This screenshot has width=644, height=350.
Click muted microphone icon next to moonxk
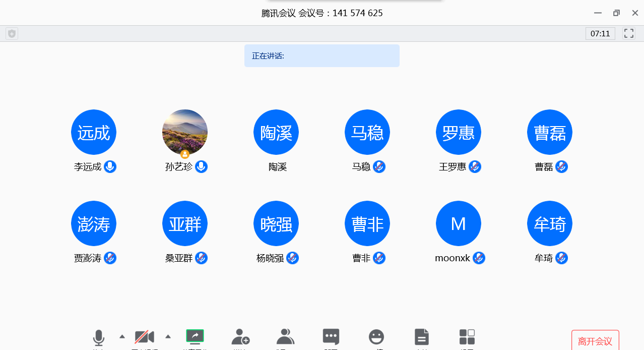pyautogui.click(x=479, y=258)
